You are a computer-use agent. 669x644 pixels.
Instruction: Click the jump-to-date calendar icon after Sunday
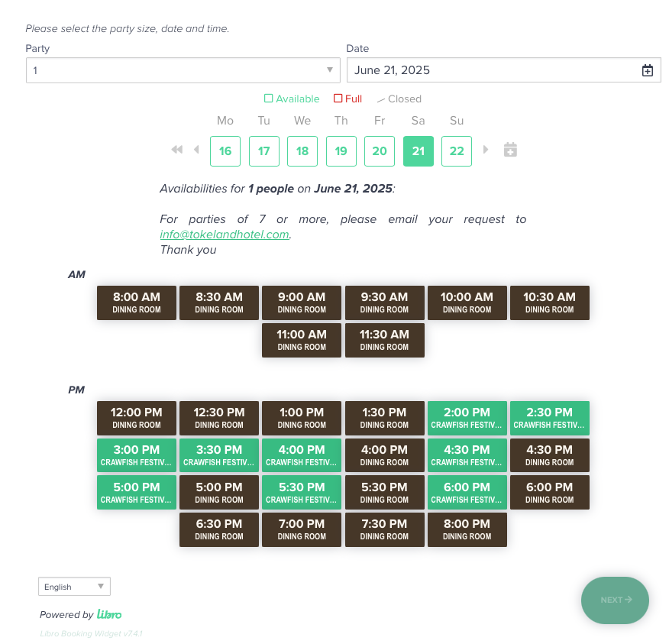click(x=510, y=150)
